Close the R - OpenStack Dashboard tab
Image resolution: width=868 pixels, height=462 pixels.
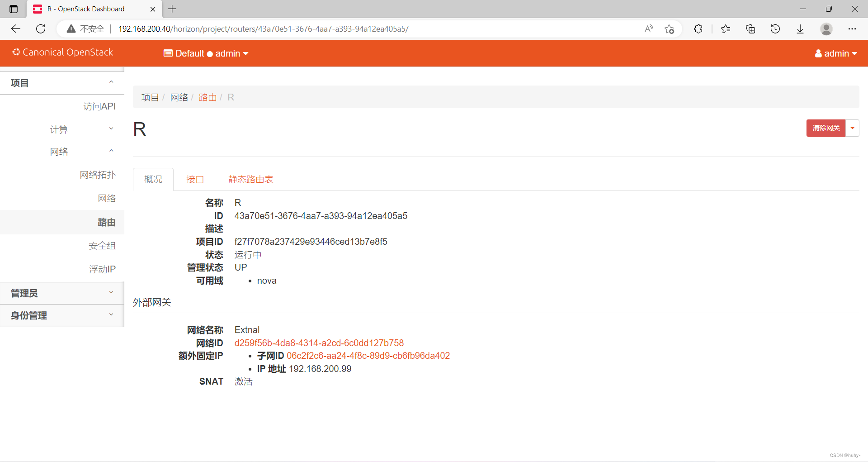coord(153,9)
